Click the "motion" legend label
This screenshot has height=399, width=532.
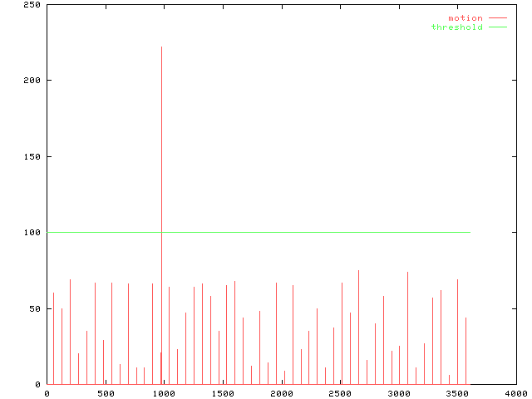(465, 18)
